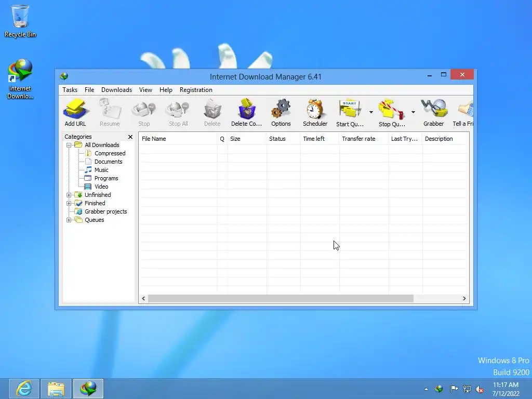Select the Programs category

tap(106, 178)
